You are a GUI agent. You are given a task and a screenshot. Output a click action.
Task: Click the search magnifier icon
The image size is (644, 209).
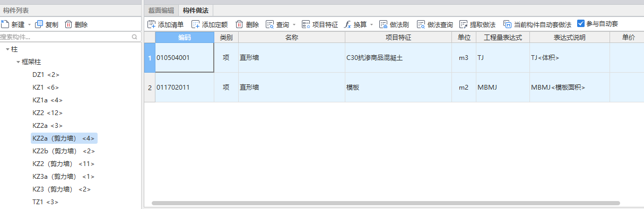click(x=134, y=37)
